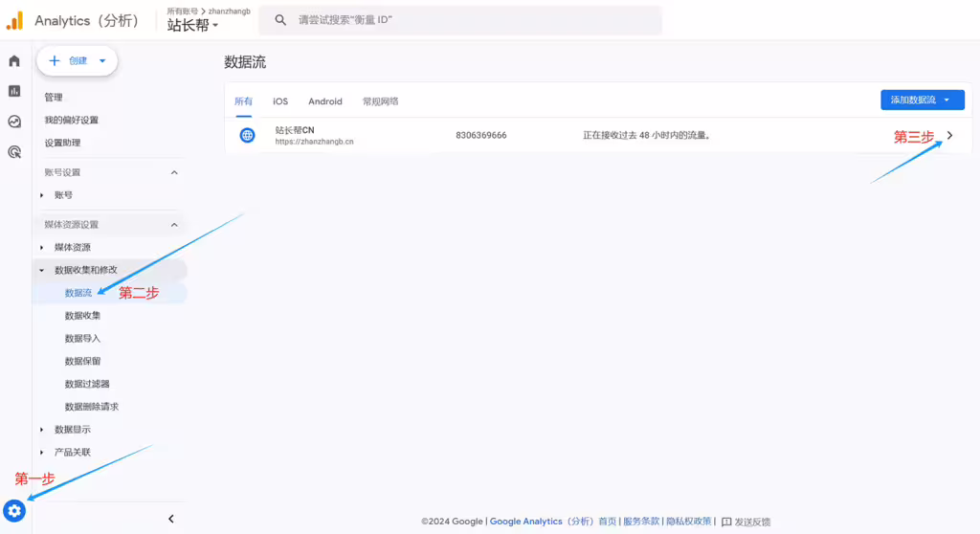Collapse the 媒体资源设置 section
980x534 pixels.
174,225
